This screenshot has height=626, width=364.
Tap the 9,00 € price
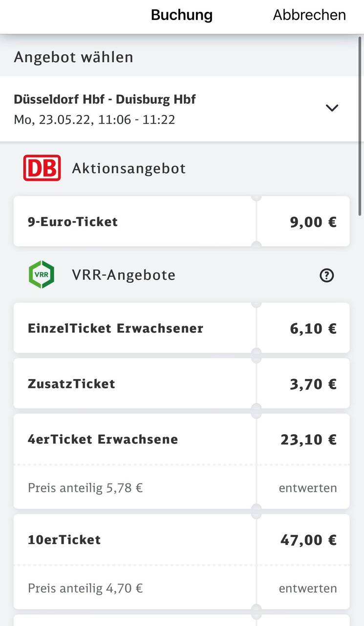(x=313, y=222)
